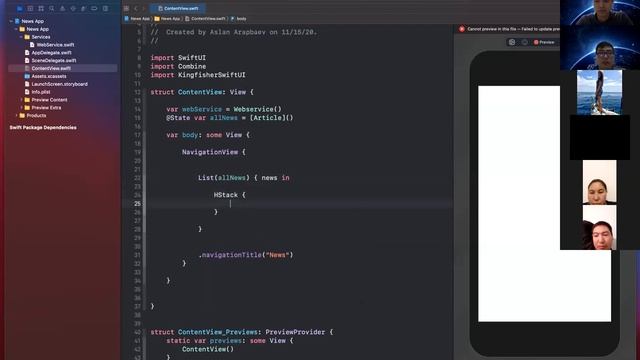Select the video tile of man with glasses
Viewport: 640px width, 360px height.
[x=600, y=48]
